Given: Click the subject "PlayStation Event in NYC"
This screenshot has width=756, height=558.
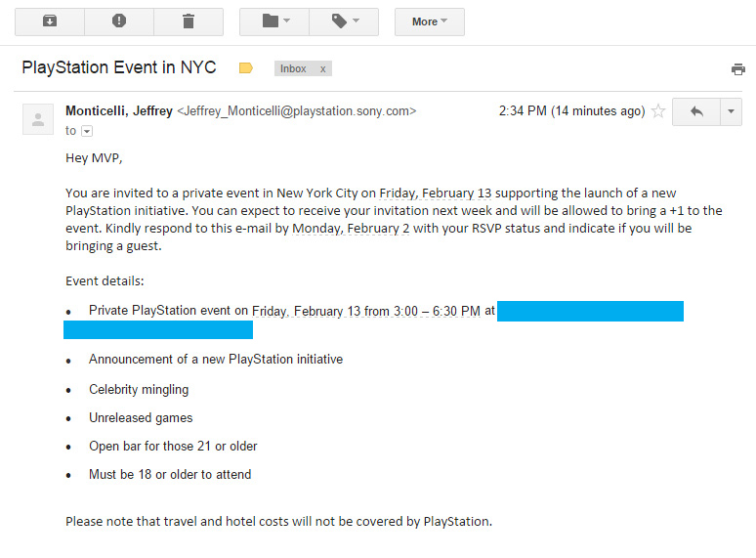Looking at the screenshot, I should click(x=119, y=68).
